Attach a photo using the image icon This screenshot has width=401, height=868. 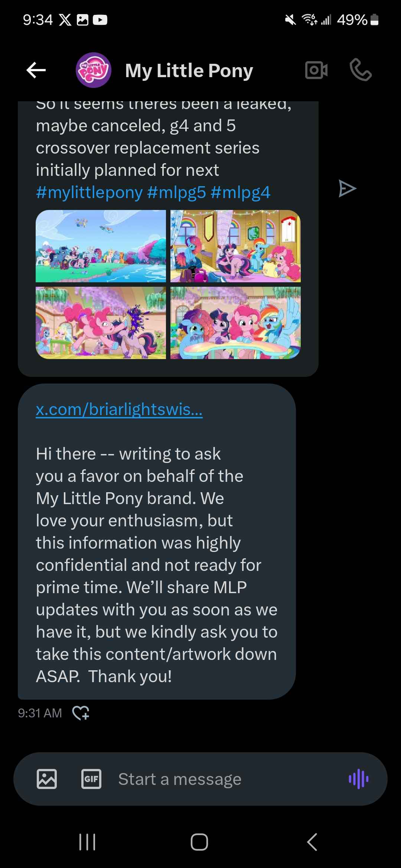click(47, 779)
